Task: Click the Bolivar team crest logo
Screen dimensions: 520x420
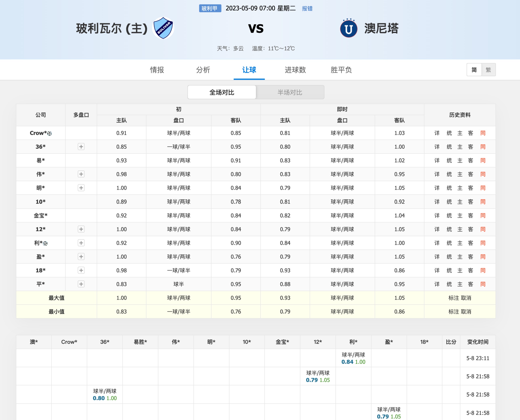Action: click(163, 28)
